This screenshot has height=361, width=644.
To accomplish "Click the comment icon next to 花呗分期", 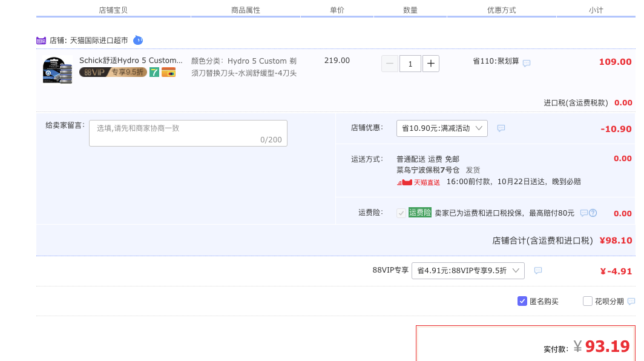I will tap(632, 302).
